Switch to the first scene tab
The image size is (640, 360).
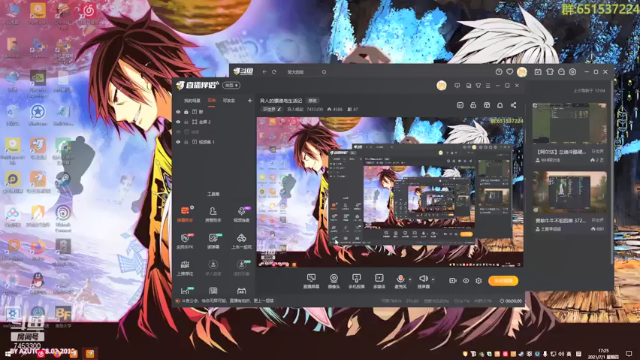[x=192, y=100]
